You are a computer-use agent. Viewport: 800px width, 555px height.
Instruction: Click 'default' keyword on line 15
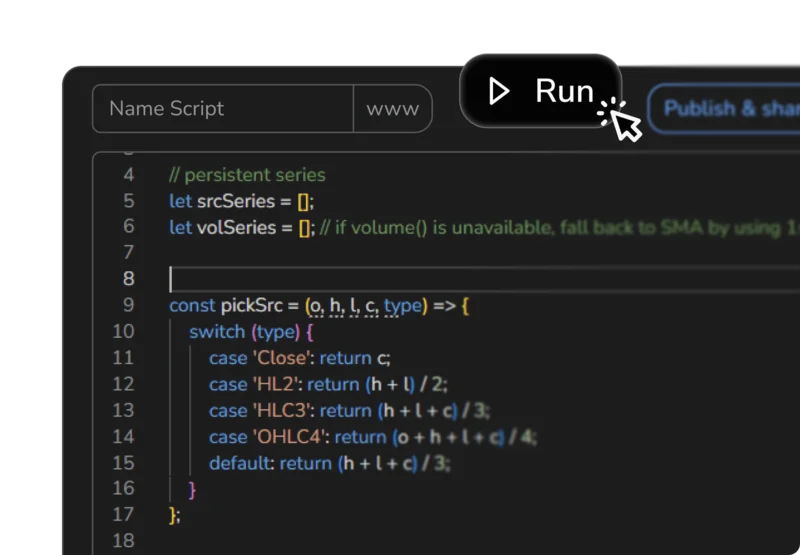pos(239,463)
